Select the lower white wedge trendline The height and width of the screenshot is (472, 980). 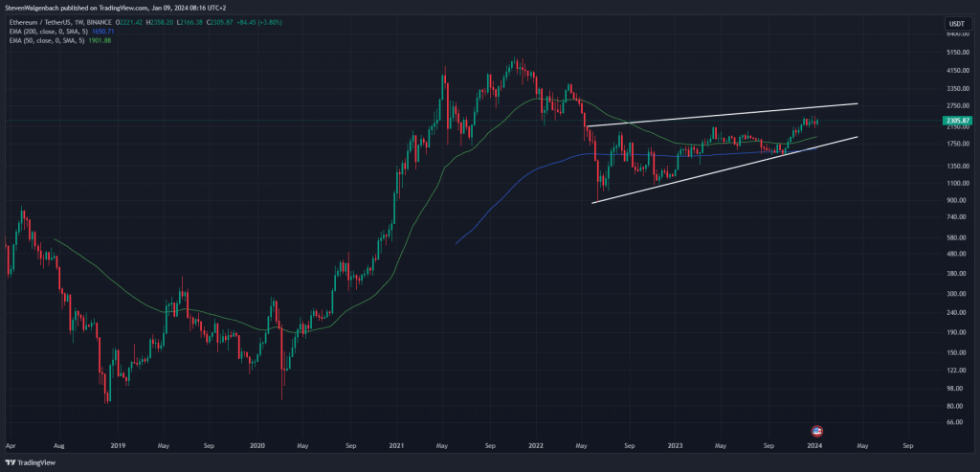tap(724, 169)
